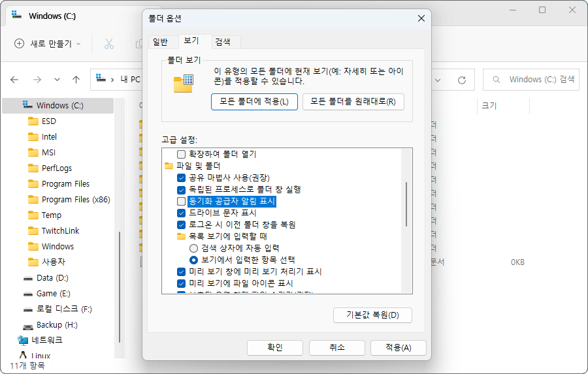Image resolution: width=588 pixels, height=374 pixels.
Task: Uncheck 미리 보기에 파일 아이콘 표시
Action: [181, 283]
